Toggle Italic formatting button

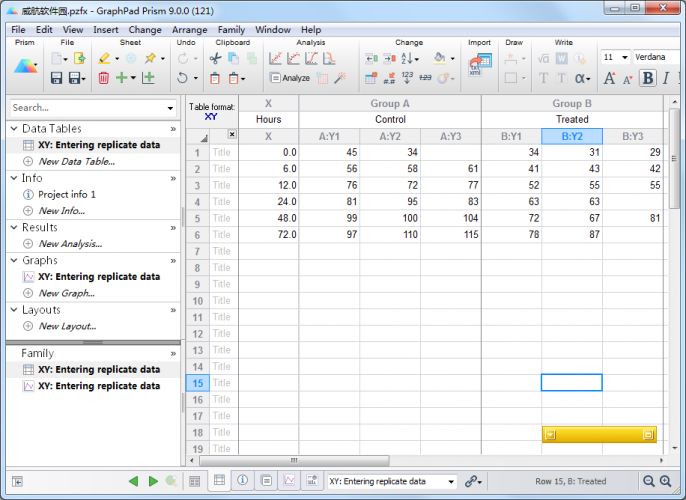pyautogui.click(x=665, y=78)
